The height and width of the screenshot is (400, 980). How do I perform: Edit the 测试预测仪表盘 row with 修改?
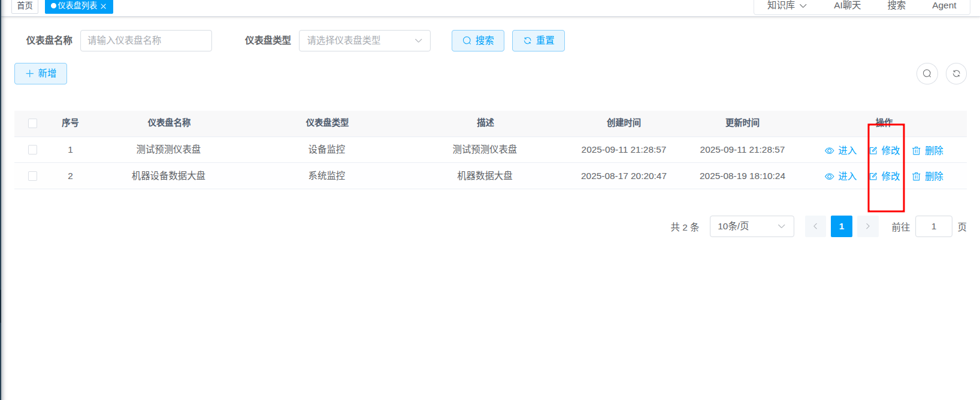[885, 150]
